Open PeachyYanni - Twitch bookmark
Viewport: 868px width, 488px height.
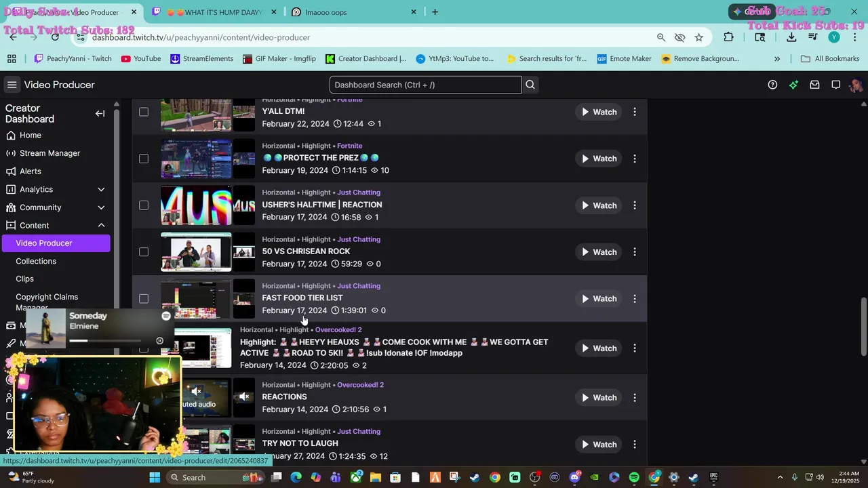73,59
